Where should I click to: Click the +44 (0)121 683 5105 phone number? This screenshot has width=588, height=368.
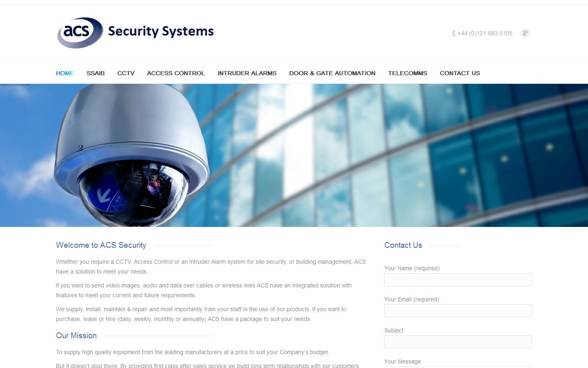(485, 33)
